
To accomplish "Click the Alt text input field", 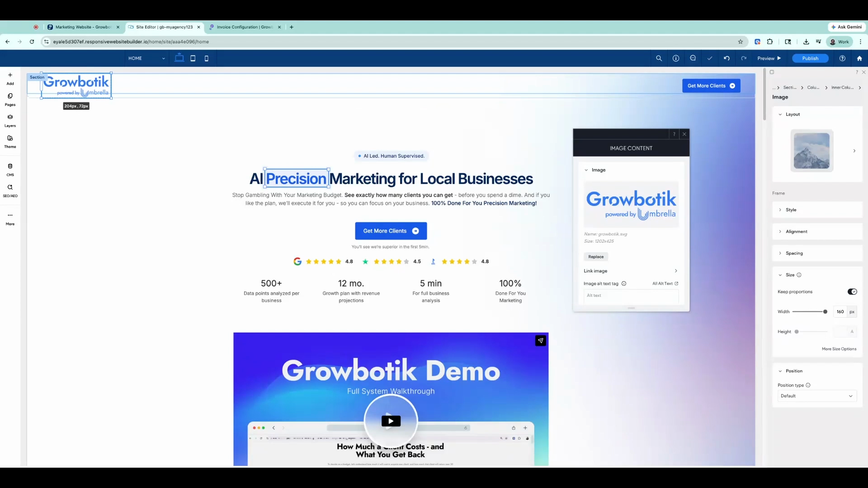I will point(631,296).
